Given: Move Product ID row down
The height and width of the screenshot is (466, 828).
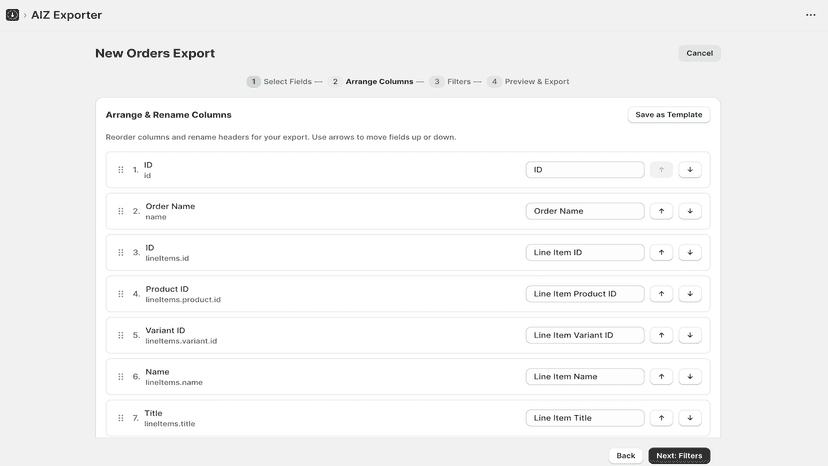Looking at the screenshot, I should coord(690,294).
